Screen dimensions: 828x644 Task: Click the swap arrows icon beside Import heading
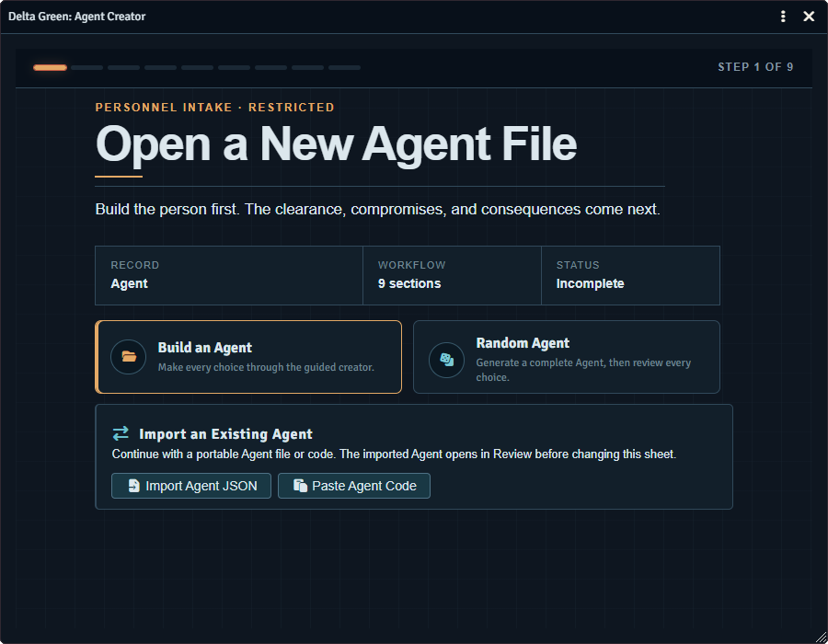click(x=121, y=433)
